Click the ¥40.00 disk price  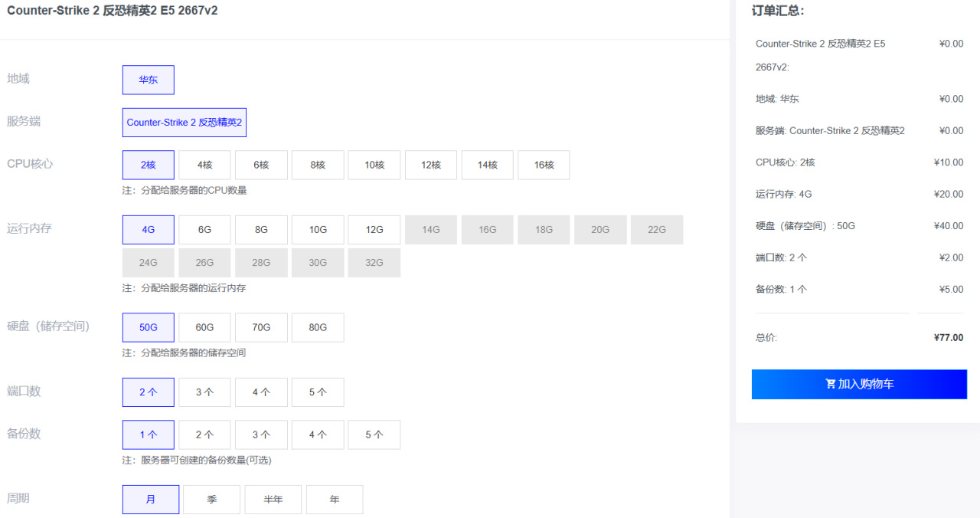949,226
